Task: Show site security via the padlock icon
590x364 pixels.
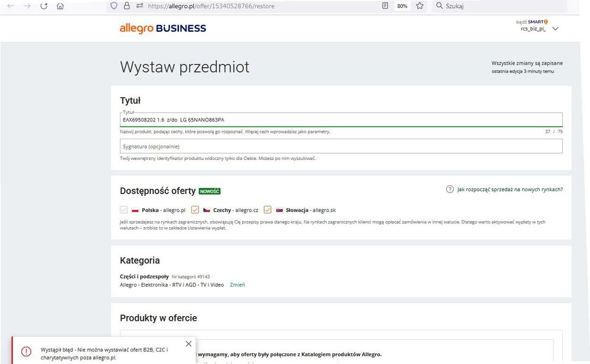Action: (127, 6)
